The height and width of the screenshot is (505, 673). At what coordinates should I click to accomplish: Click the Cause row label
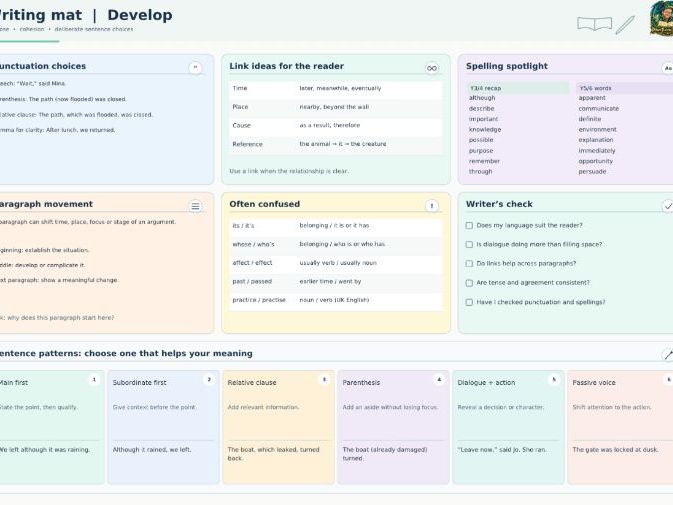click(x=241, y=125)
